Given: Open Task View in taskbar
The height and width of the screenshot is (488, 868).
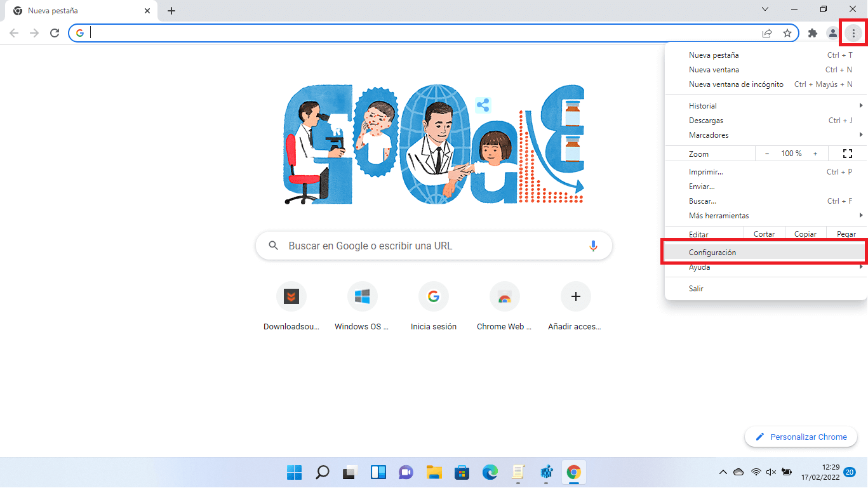Looking at the screenshot, I should [350, 472].
